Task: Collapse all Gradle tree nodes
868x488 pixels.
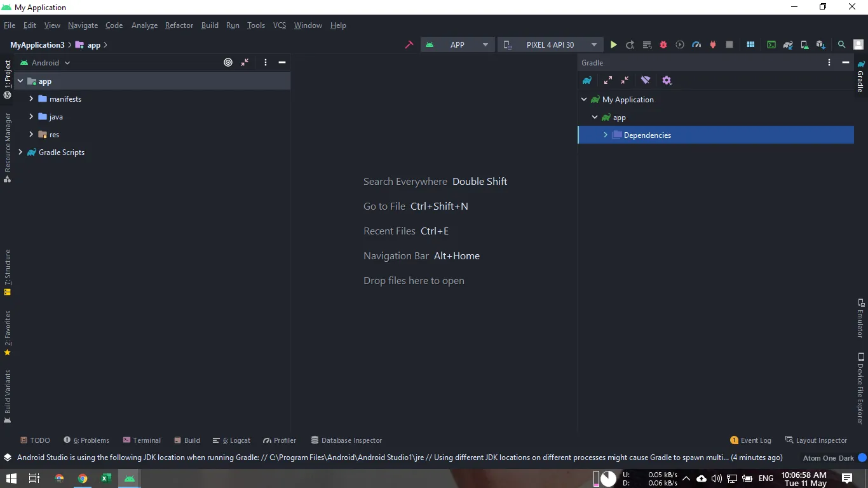Action: tap(625, 80)
